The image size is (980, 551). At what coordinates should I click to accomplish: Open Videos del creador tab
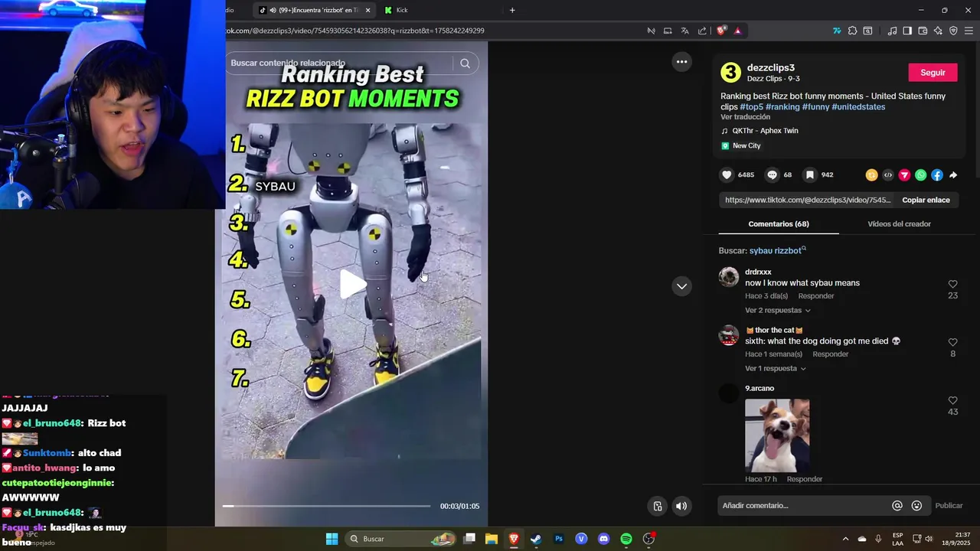coord(899,224)
